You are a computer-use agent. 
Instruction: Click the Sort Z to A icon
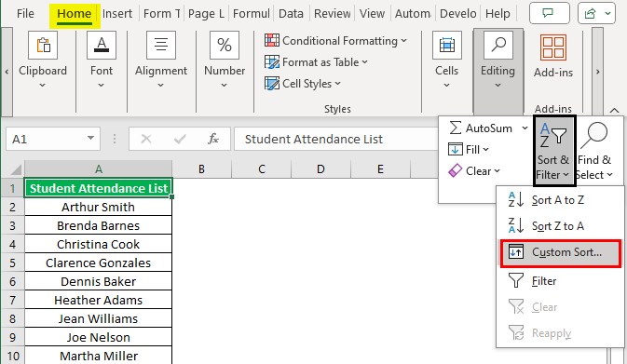click(516, 225)
